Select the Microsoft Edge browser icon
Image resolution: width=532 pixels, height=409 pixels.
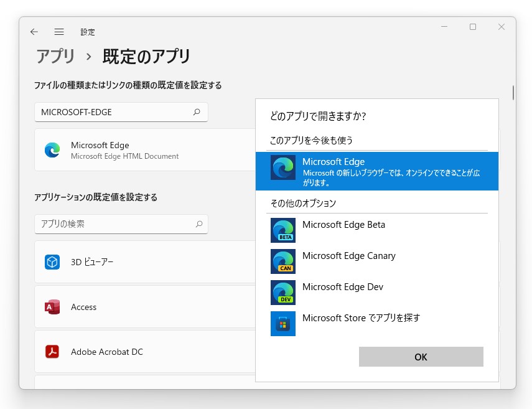click(x=283, y=168)
